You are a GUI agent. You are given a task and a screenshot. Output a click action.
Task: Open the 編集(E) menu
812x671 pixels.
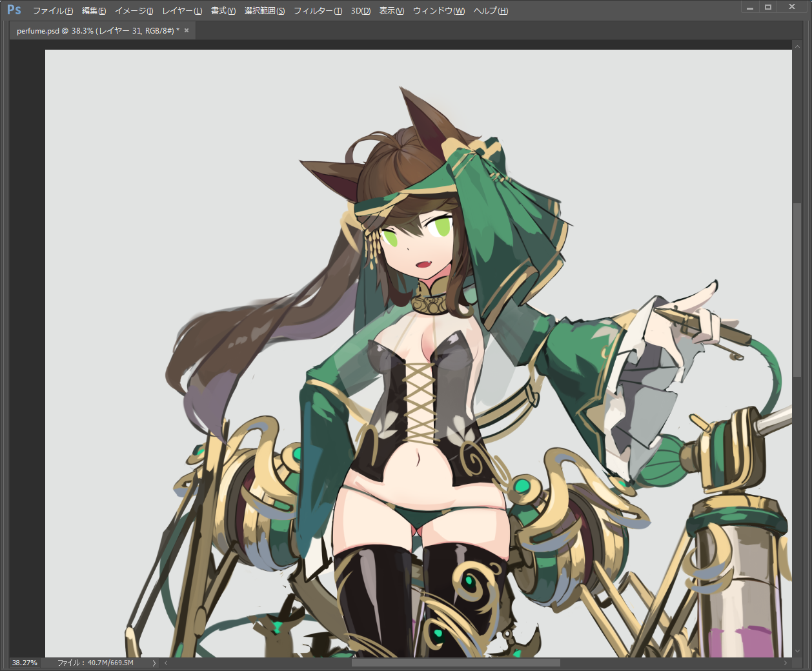[x=94, y=11]
